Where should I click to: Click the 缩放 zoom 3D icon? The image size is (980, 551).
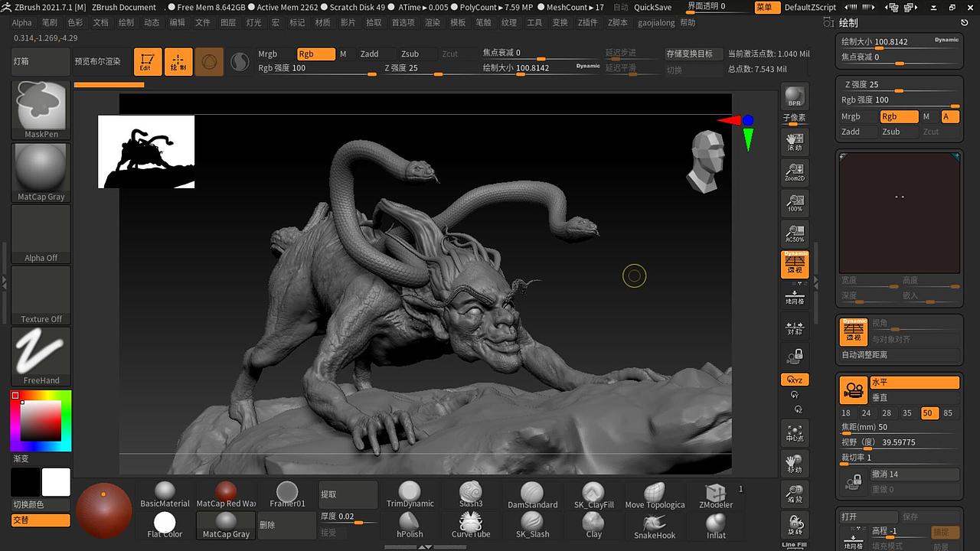[x=795, y=494]
